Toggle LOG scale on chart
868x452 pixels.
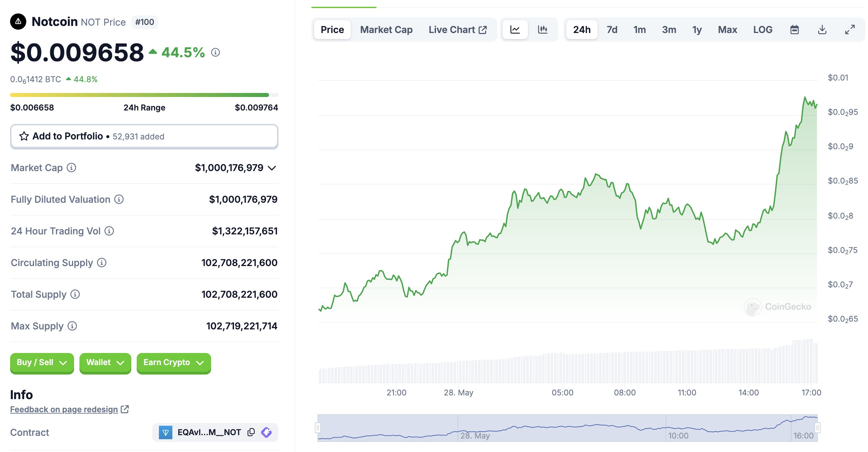click(763, 30)
